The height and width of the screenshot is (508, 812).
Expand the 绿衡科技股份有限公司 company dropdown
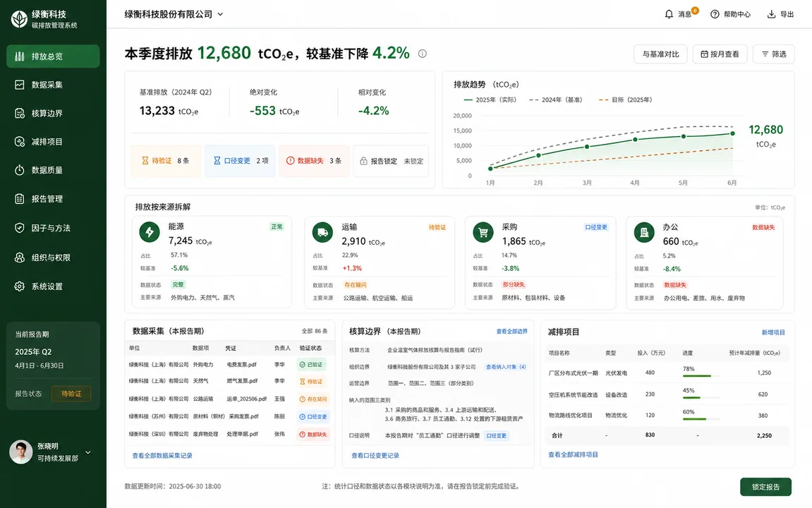(174, 15)
